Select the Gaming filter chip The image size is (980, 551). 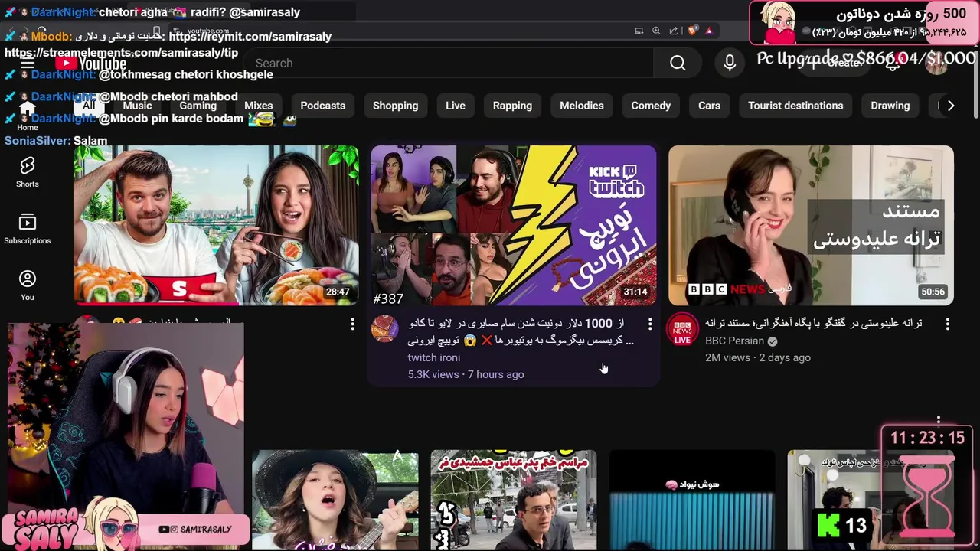pyautogui.click(x=198, y=106)
